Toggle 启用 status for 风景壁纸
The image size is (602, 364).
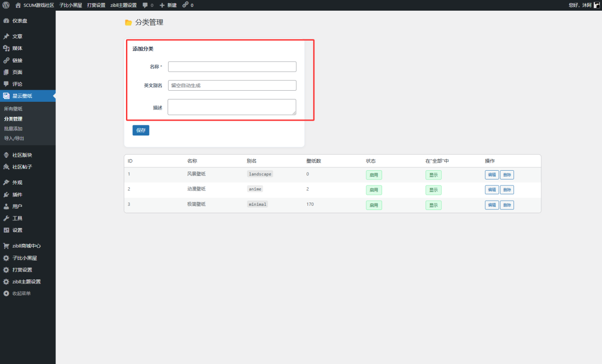tap(374, 175)
